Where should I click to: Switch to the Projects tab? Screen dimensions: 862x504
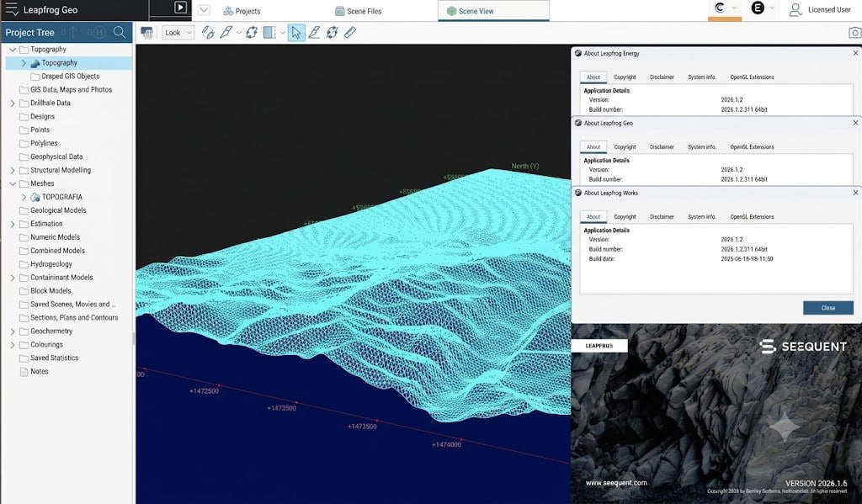pos(242,11)
